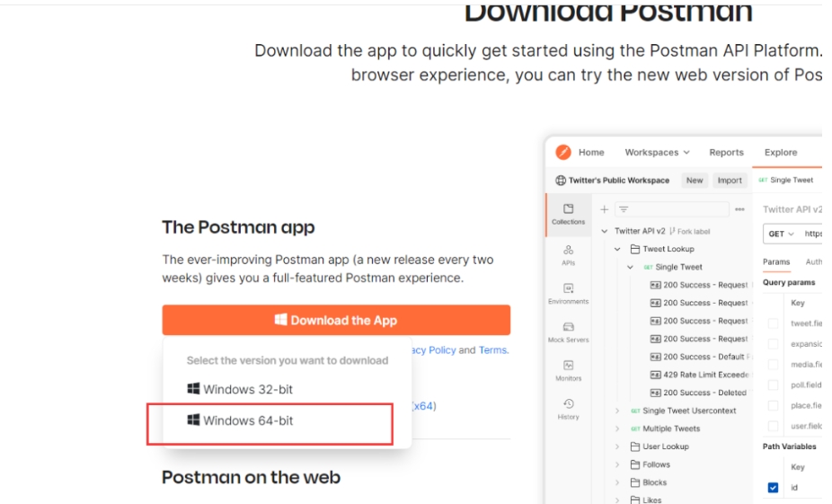The image size is (832, 504).
Task: Click the three-dots more options icon
Action: 739,209
